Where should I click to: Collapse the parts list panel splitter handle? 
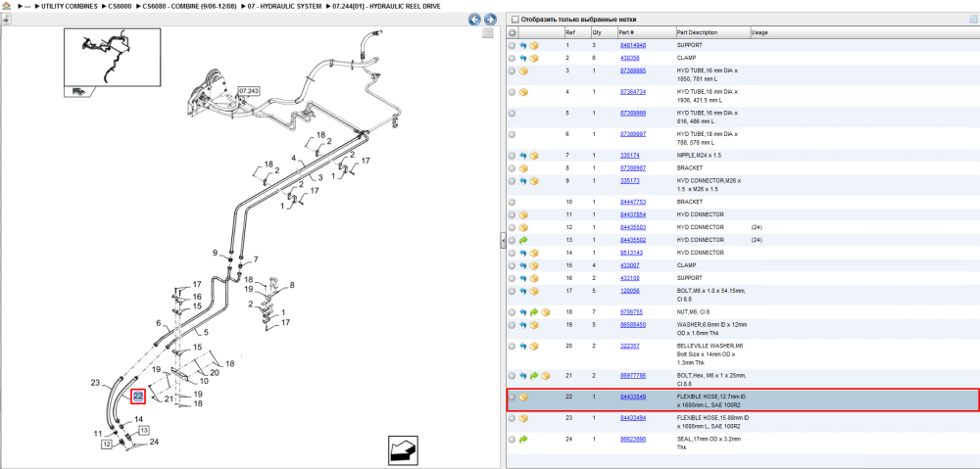tap(503, 241)
